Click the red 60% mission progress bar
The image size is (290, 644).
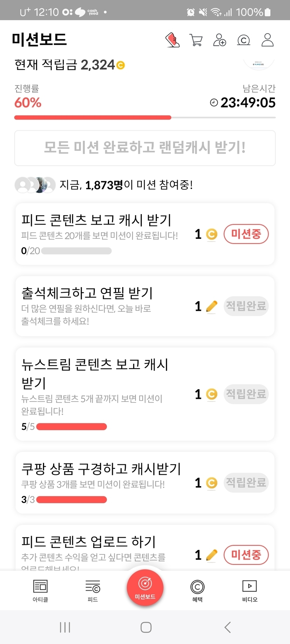[93, 118]
